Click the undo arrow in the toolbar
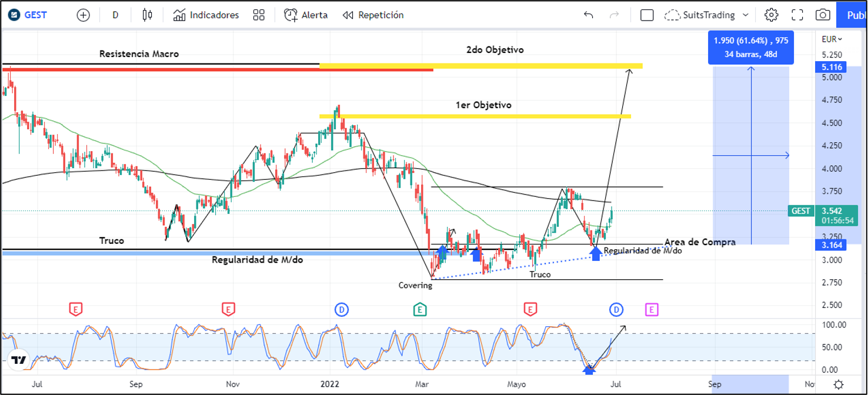This screenshot has width=868, height=395. (x=588, y=15)
